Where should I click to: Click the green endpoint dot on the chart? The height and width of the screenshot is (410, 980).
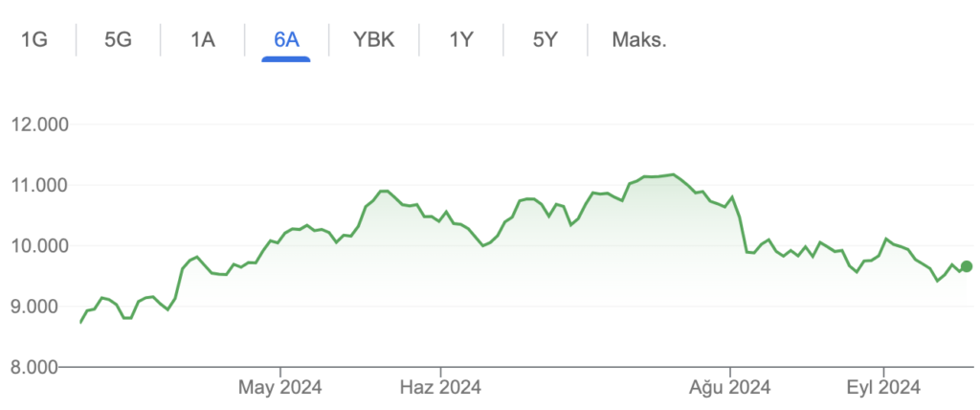(967, 266)
